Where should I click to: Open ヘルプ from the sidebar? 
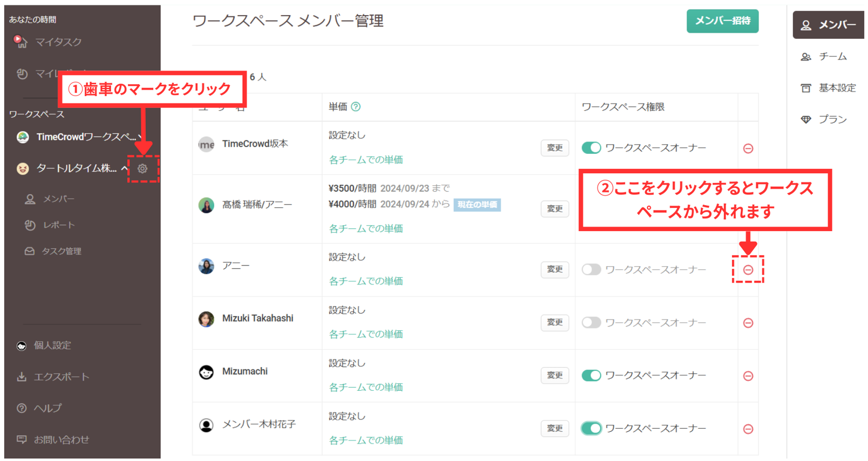tap(47, 408)
